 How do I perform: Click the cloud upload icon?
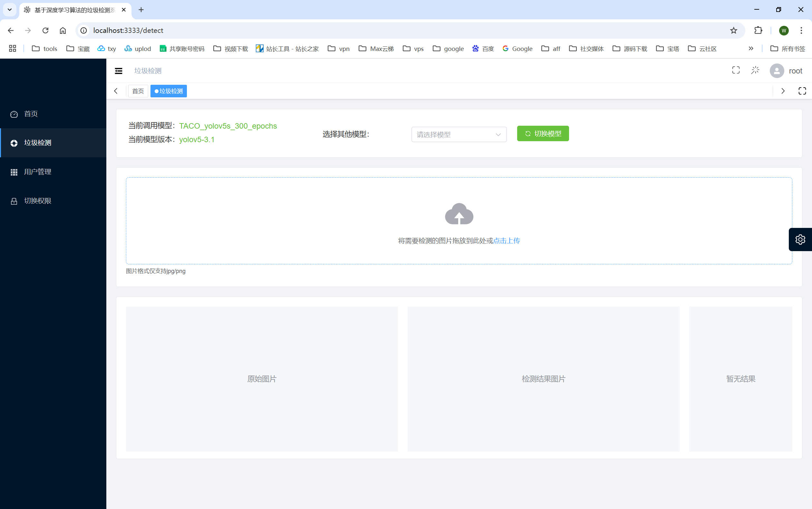[459, 214]
